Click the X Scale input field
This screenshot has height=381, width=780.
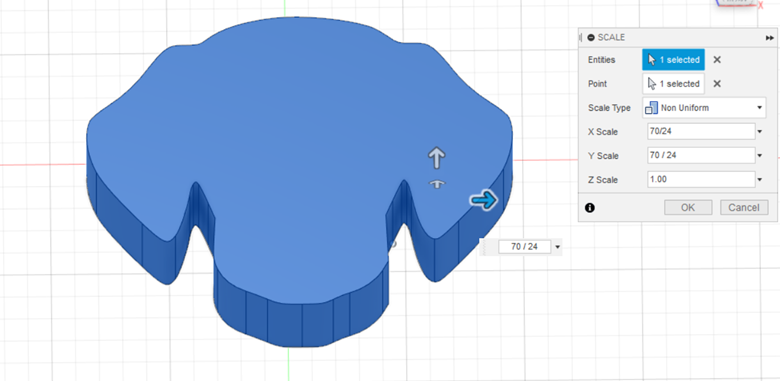click(x=701, y=132)
